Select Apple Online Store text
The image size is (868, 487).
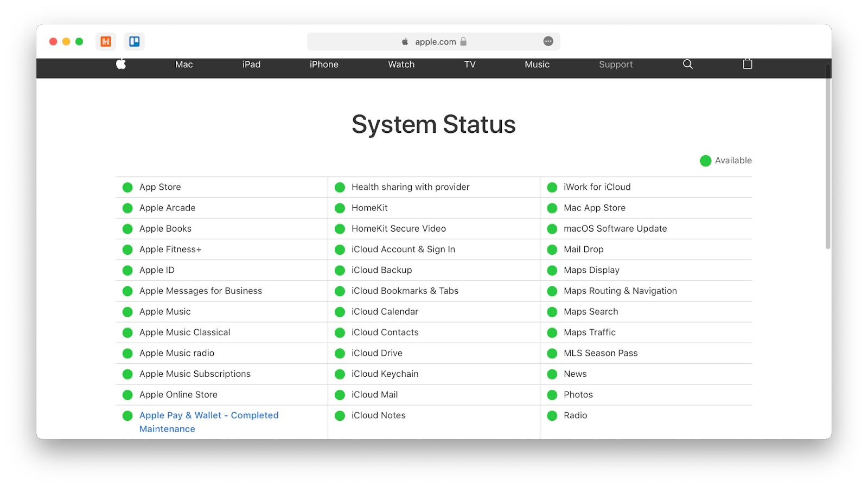point(178,395)
